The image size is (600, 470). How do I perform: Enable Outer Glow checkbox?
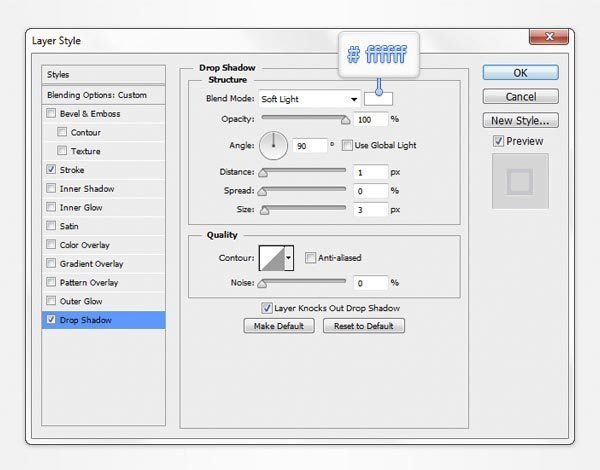51,301
